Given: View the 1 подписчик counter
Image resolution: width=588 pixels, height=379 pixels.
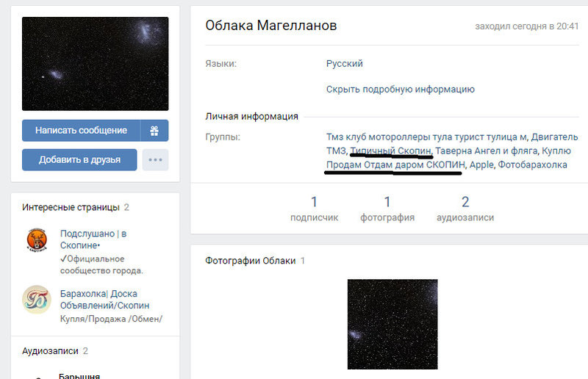Looking at the screenshot, I should (314, 209).
